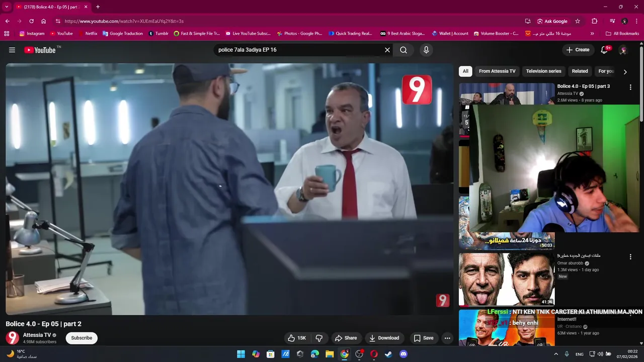Open the YouTube account avatar menu
644x362 pixels.
(623, 50)
